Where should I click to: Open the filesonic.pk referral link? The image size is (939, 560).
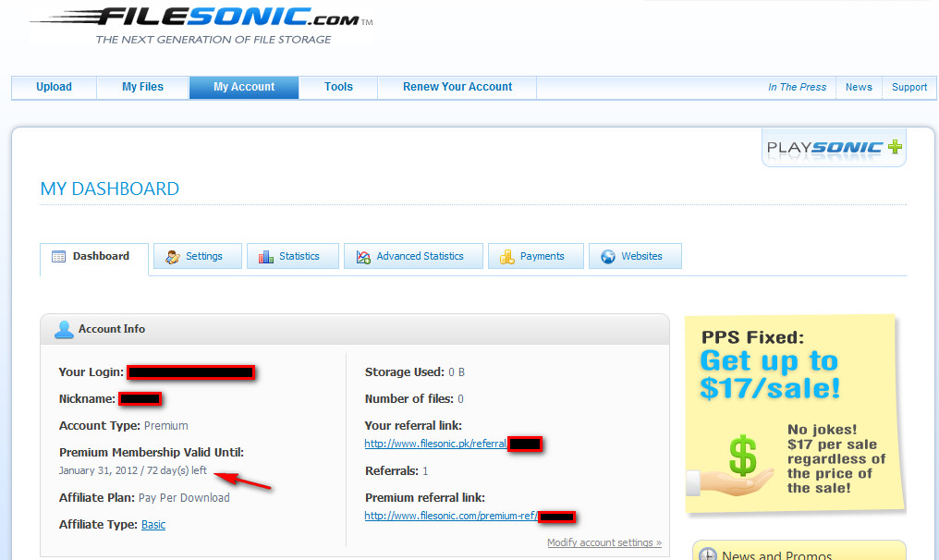coord(435,444)
